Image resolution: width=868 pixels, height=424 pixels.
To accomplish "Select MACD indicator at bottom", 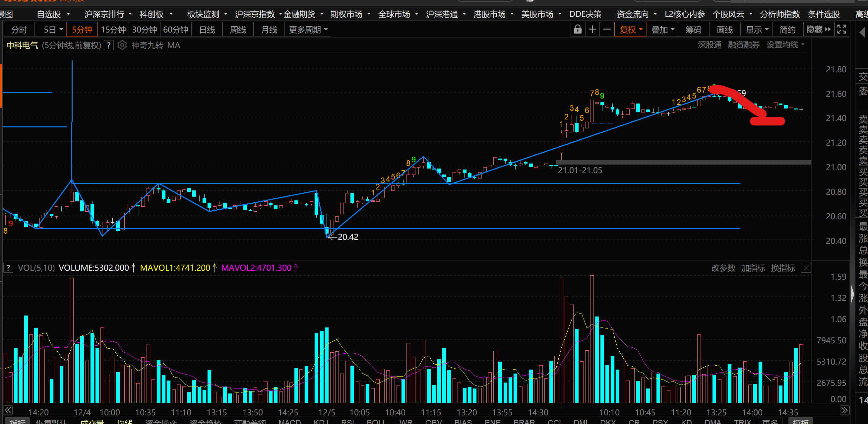I will point(289,421).
